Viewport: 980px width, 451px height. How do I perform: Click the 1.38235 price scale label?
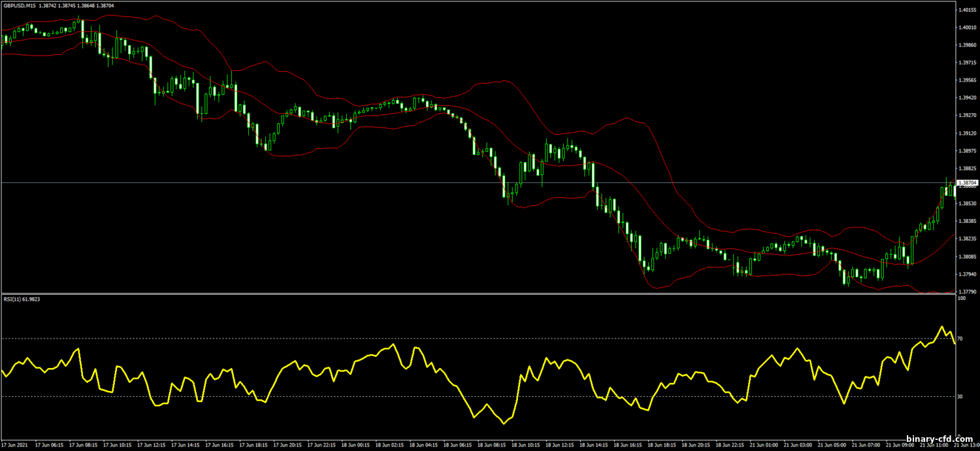967,239
